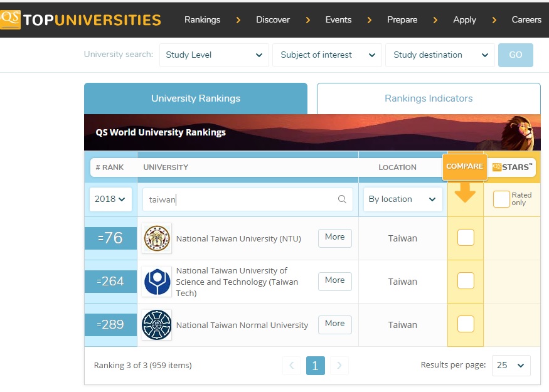Open National Taiwan University (NTU) link
Viewport: 549px width, 392px height.
click(238, 239)
